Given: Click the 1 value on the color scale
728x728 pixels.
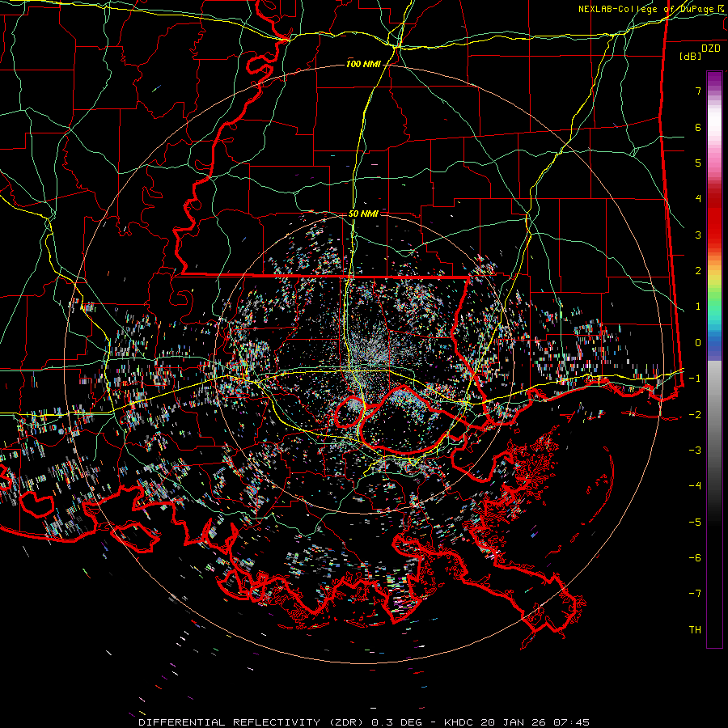Looking at the screenshot, I should (x=698, y=307).
